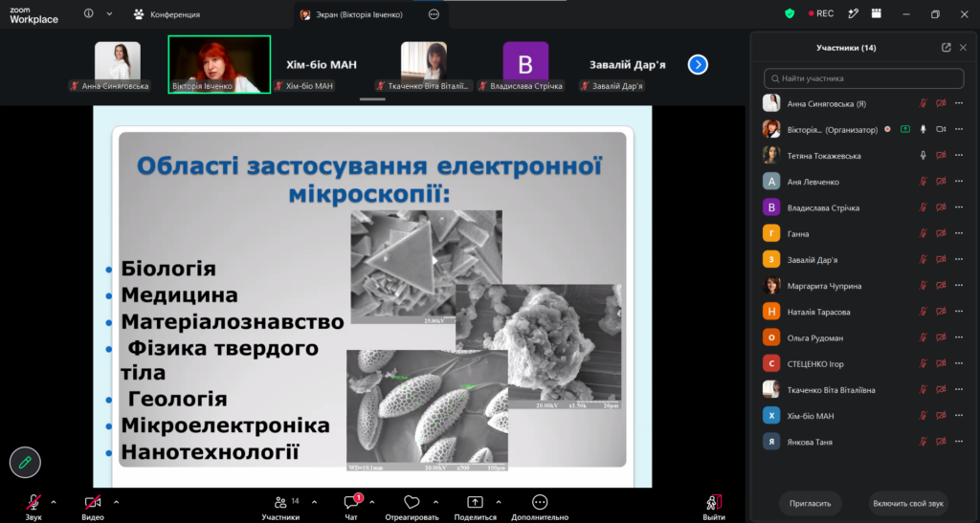Open more options for Ганна
The height and width of the screenshot is (523, 980).
(959, 233)
